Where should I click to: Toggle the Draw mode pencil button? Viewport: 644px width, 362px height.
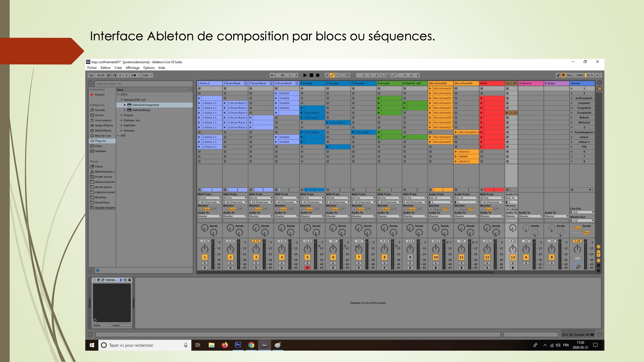[x=558, y=75]
